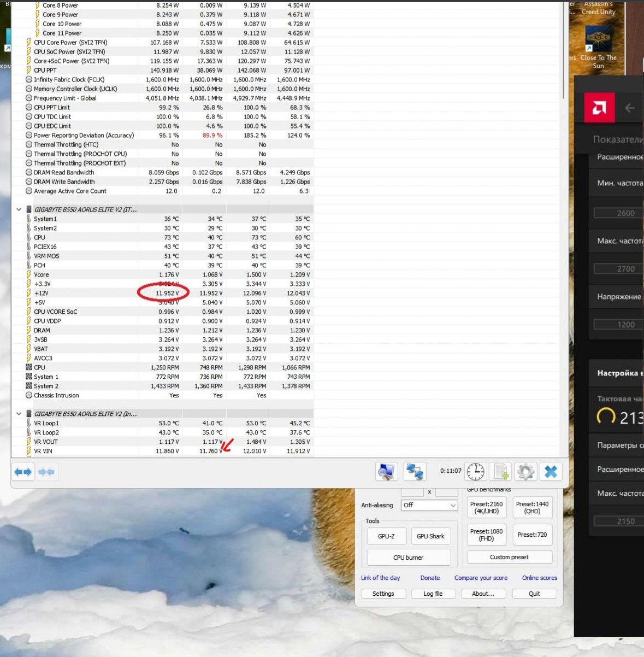The image size is (644, 657).
Task: Open the Assassin's Creed Unity desktop shortcut
Action: (x=598, y=8)
